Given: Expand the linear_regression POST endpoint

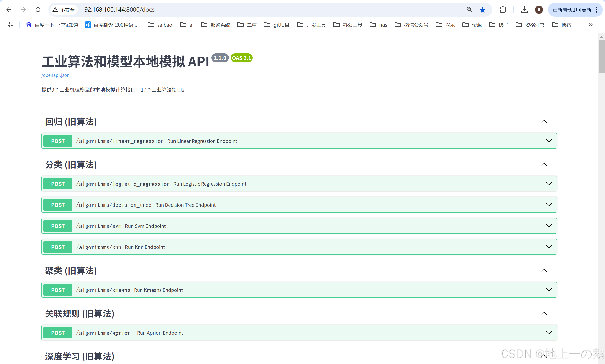Looking at the screenshot, I should (x=549, y=141).
